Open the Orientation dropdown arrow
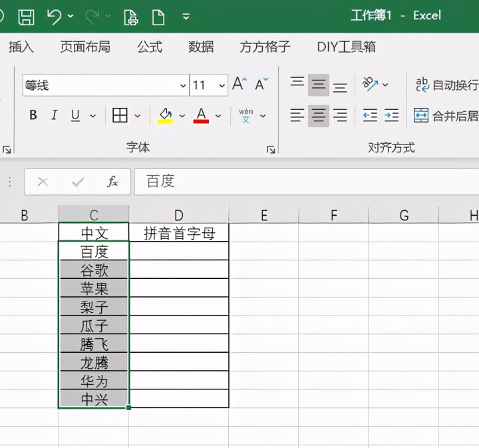This screenshot has width=479, height=448. [385, 85]
